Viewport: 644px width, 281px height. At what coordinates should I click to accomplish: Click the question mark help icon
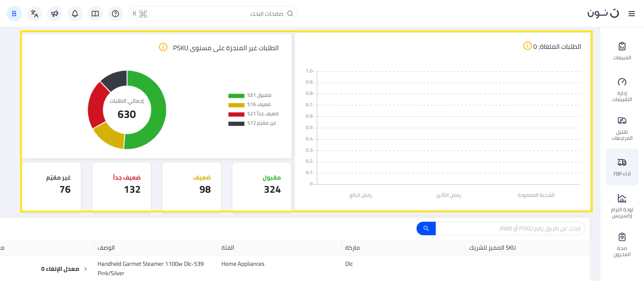(115, 14)
